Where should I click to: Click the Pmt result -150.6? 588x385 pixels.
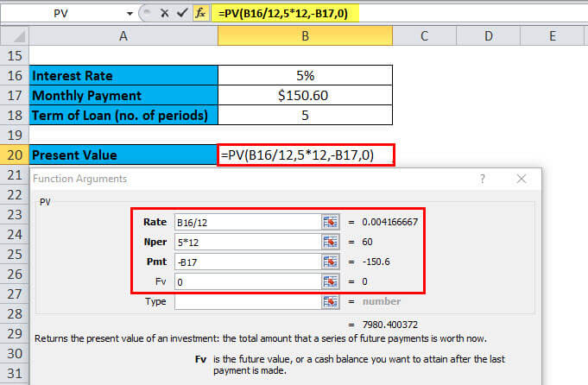(376, 262)
